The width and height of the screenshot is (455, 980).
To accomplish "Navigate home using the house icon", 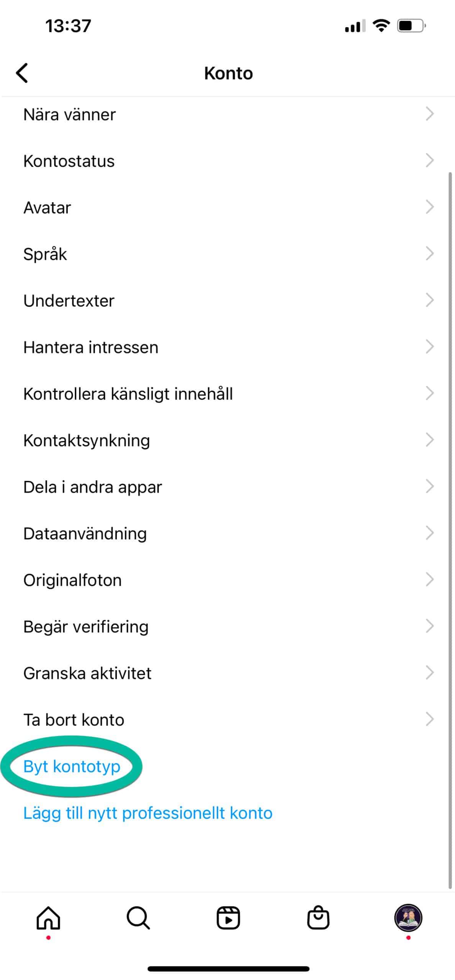I will coord(47,919).
